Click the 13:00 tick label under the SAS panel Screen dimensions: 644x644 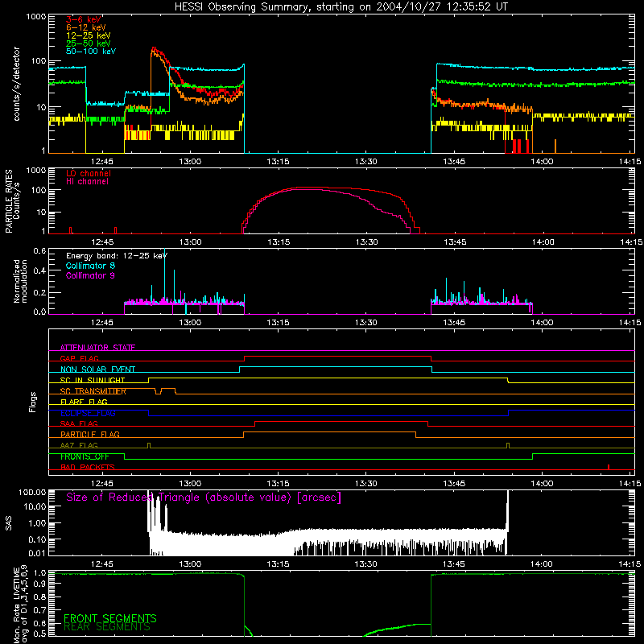pyautogui.click(x=190, y=564)
